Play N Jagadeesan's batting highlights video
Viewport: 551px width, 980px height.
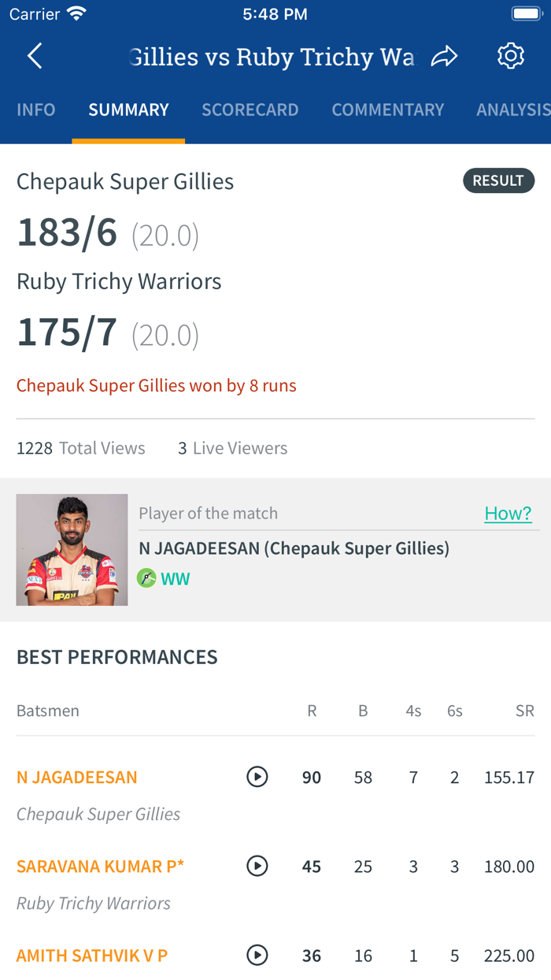click(x=257, y=777)
